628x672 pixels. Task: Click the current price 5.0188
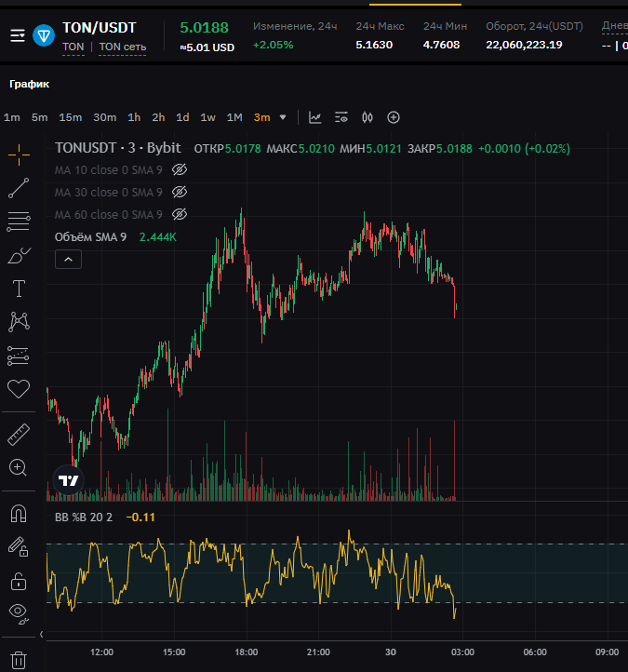205,27
